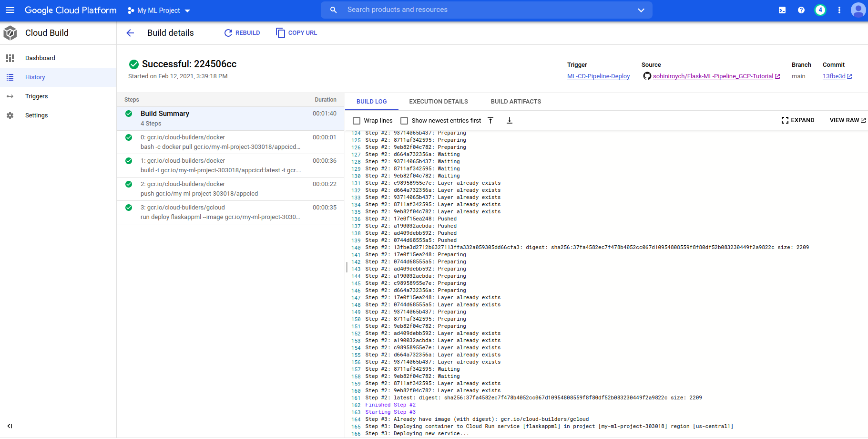Open Dashboard in the sidebar
This screenshot has height=439, width=868.
pyautogui.click(x=58, y=58)
